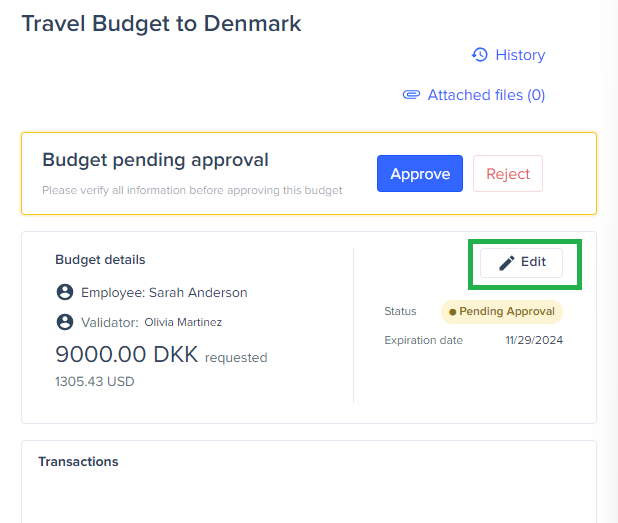Click the Budget details heading
The height and width of the screenshot is (523, 618).
coord(100,259)
